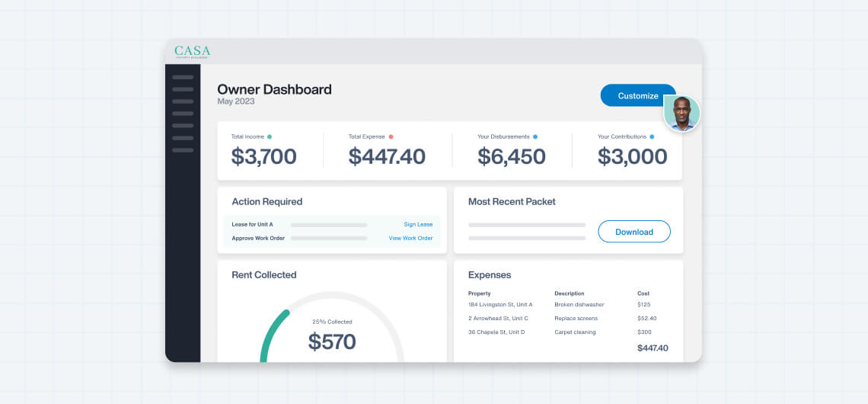868x404 pixels.
Task: Click the Lease for Unit A action item
Action: [252, 225]
